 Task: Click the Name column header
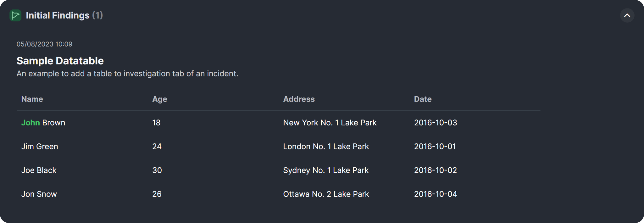point(32,99)
